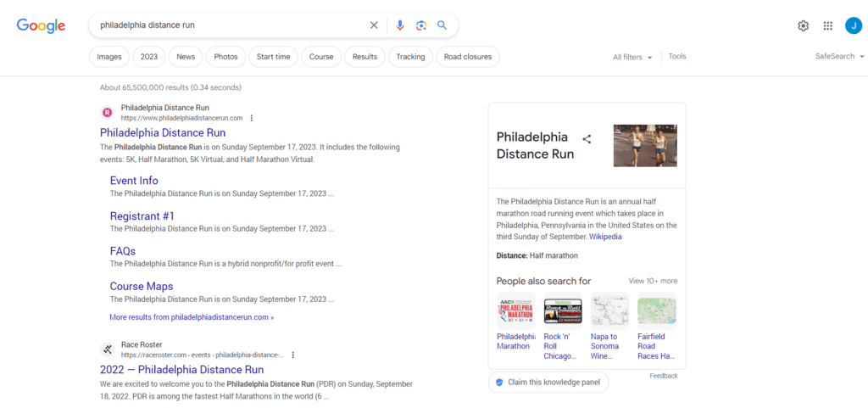Start voice search with the microphone icon
This screenshot has width=868, height=408.
[x=400, y=25]
